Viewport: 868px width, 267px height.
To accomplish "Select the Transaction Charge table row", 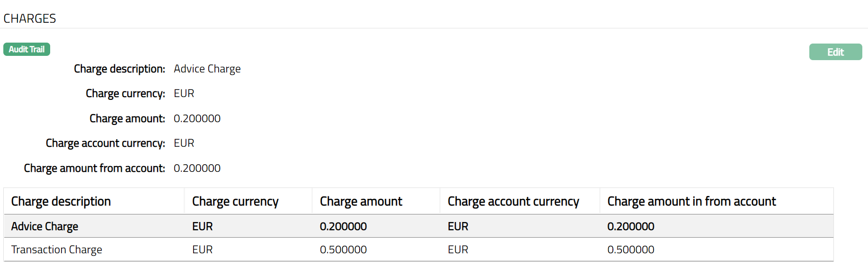I will tap(57, 249).
